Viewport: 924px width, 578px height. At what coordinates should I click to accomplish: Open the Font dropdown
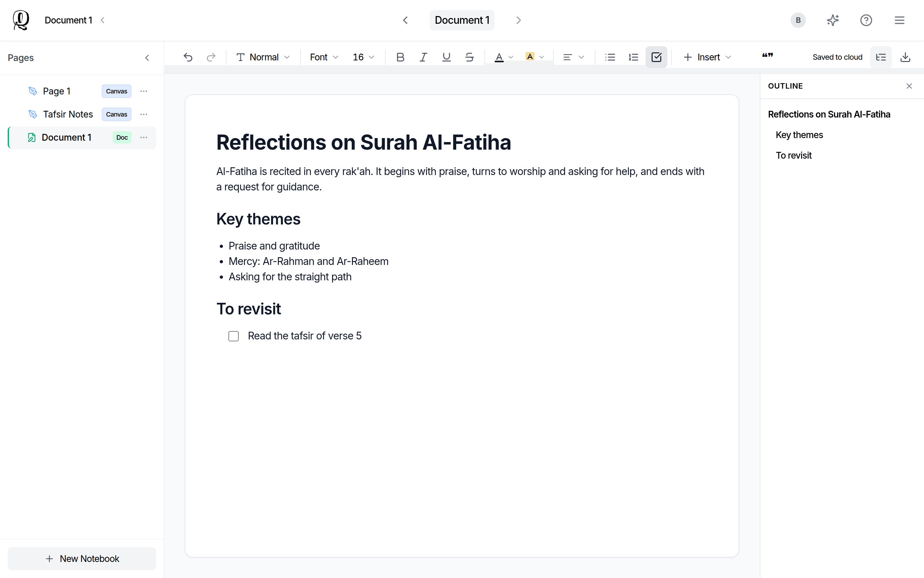click(x=324, y=57)
